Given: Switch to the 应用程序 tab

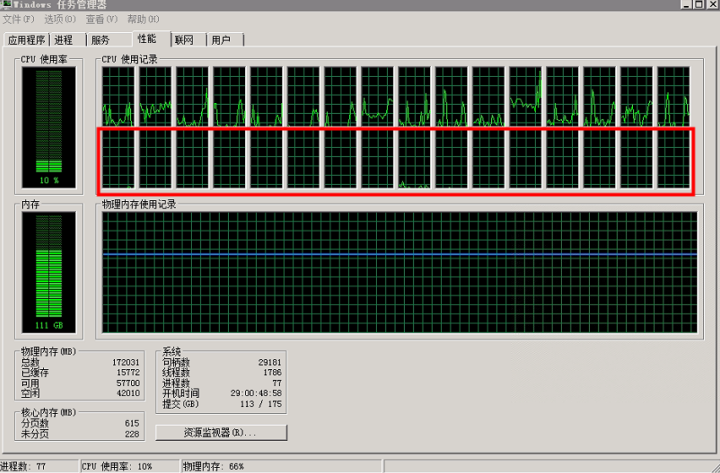Looking at the screenshot, I should click(x=26, y=40).
